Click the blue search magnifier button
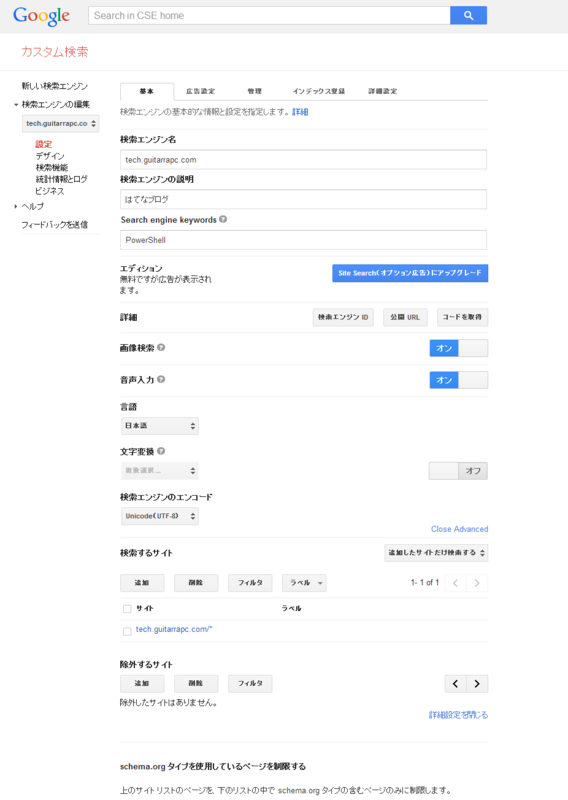568x800 pixels. 468,15
